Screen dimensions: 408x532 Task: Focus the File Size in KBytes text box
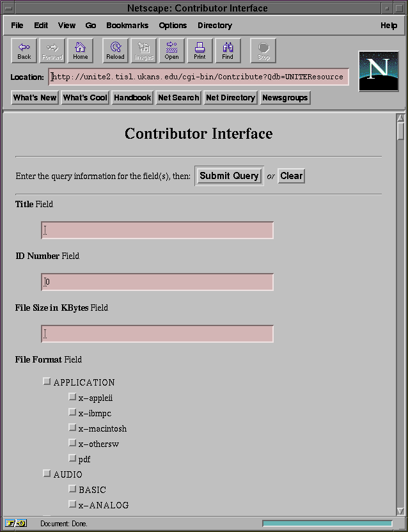pos(157,334)
